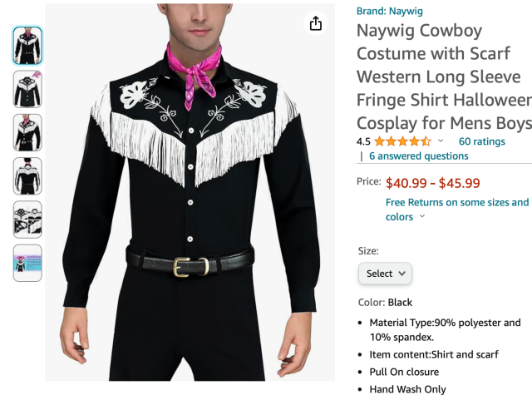This screenshot has width=532, height=400.
Task: Click the share icon above product image
Action: tap(315, 23)
